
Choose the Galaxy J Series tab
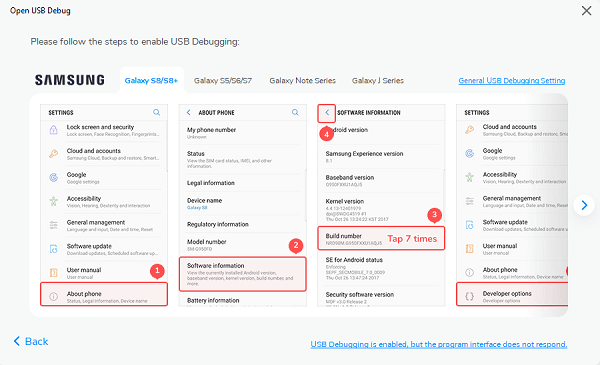(378, 80)
